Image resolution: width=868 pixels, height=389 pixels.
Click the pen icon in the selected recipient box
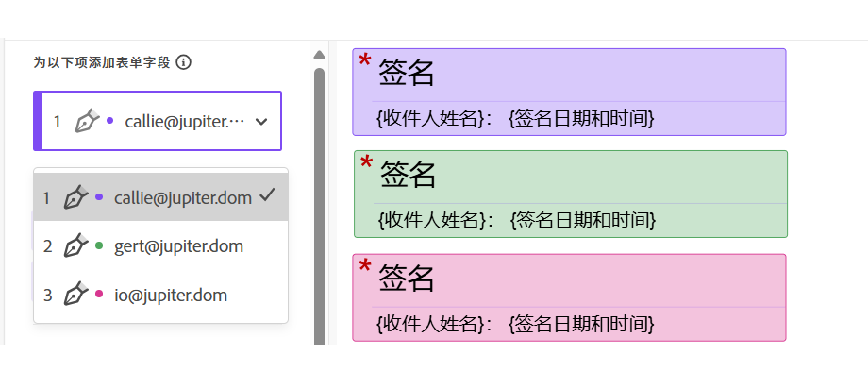point(87,121)
